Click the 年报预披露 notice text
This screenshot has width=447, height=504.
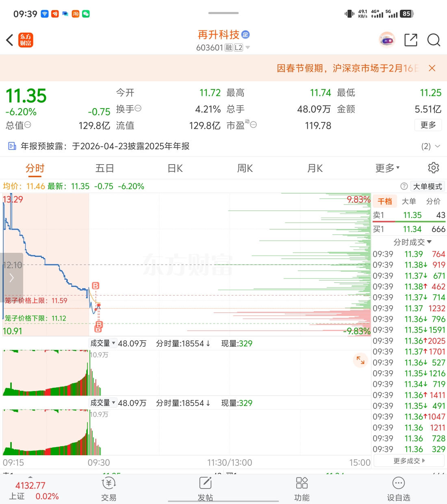105,146
